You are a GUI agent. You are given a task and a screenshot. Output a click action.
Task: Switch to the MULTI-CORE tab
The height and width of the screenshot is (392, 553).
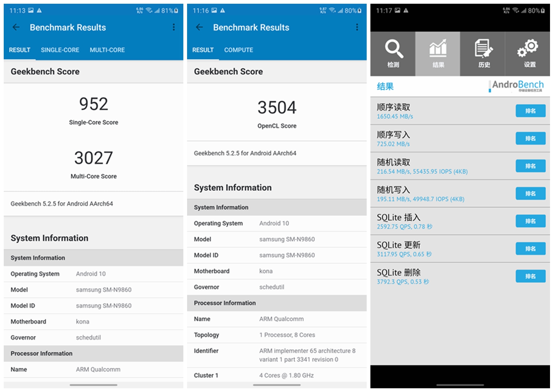click(x=107, y=50)
